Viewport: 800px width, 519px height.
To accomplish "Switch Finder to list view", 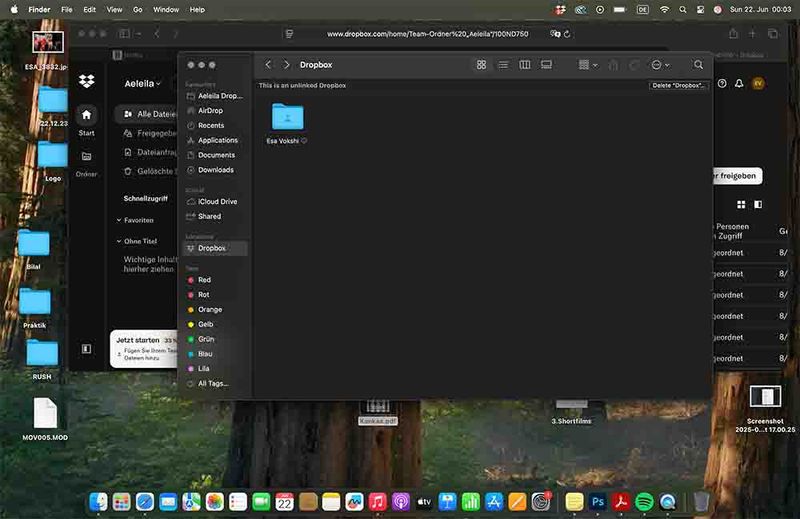I will tap(503, 65).
